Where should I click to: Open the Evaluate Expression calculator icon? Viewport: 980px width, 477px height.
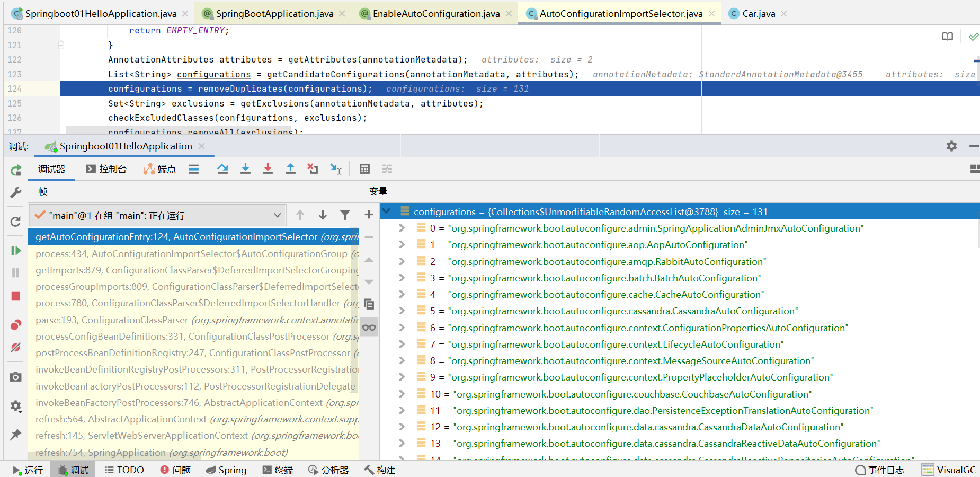364,169
